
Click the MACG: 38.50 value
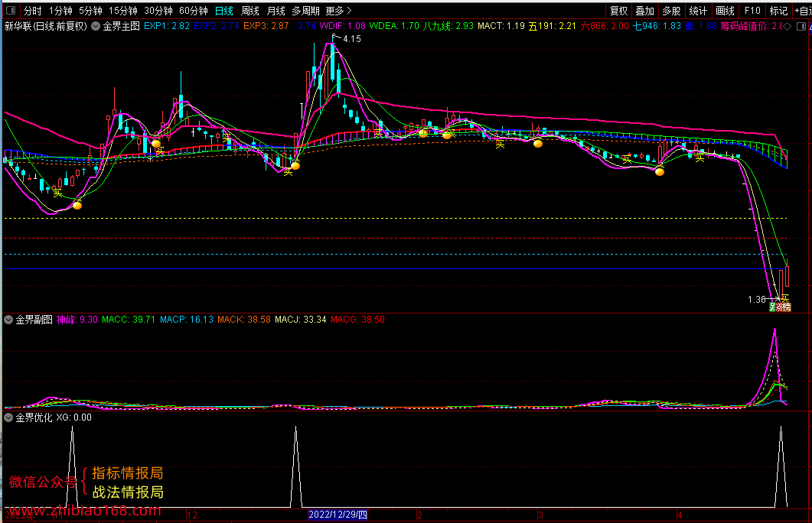357,320
